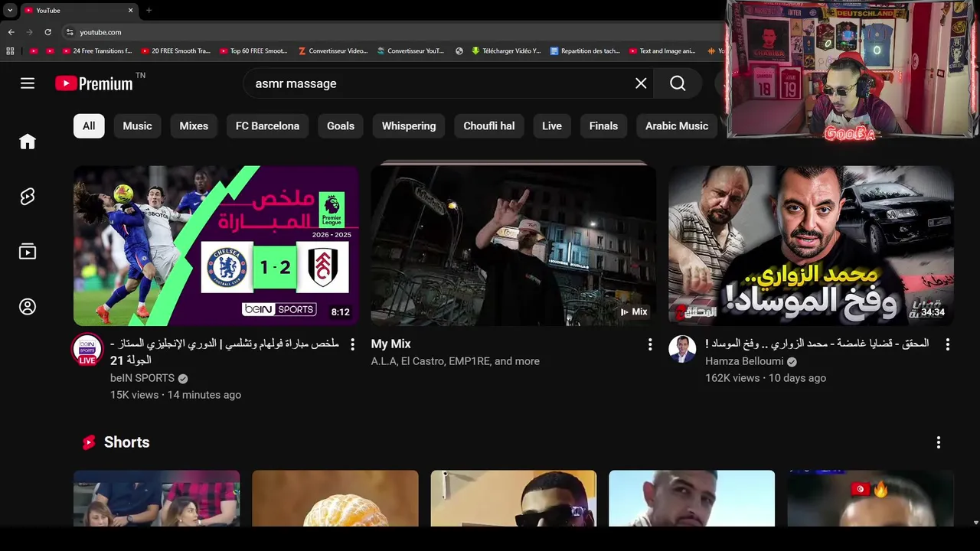
Task: Close the YouTube browser tab
Action: coord(130,11)
